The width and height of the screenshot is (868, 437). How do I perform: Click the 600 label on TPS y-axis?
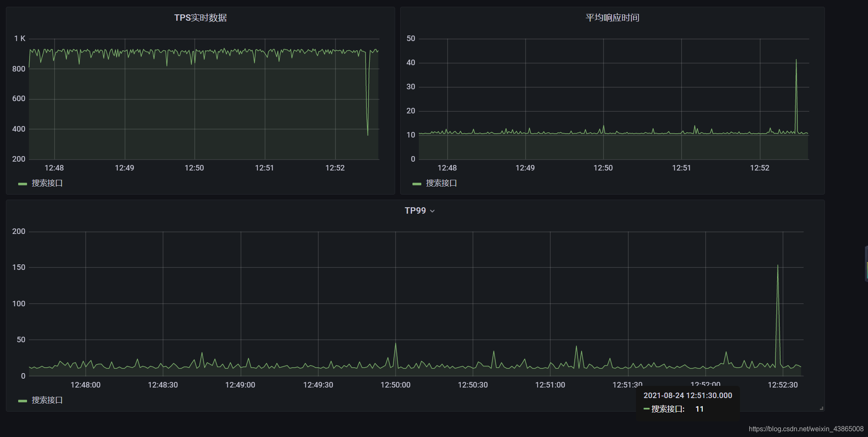[x=19, y=99]
